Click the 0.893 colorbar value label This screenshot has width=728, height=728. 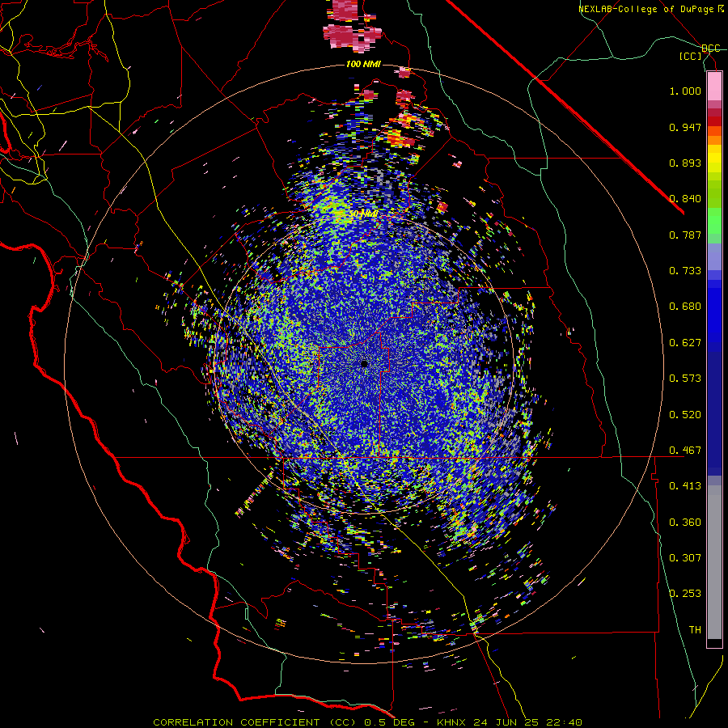685,163
